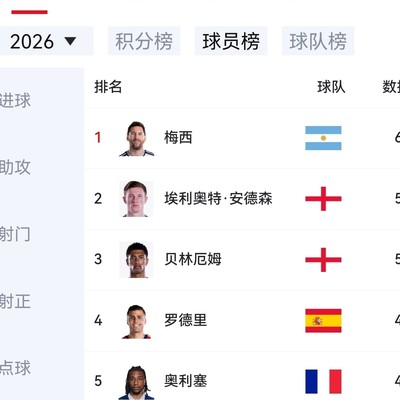The width and height of the screenshot is (400, 400).
Task: Choose 射门 in the sidebar
Action: coord(15,234)
